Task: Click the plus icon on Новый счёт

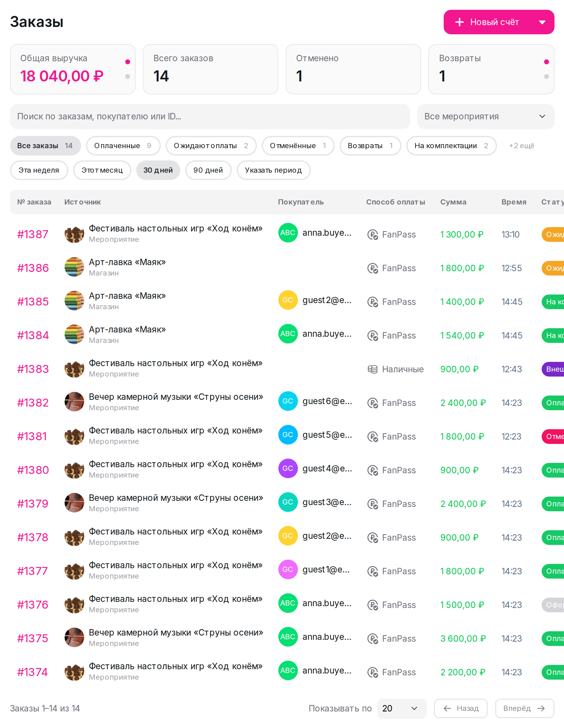Action: pyautogui.click(x=459, y=22)
